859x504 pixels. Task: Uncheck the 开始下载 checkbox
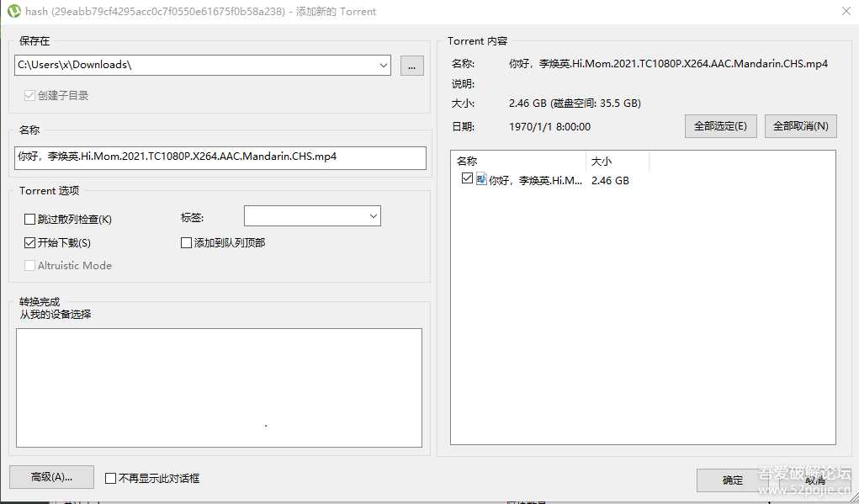tap(29, 242)
